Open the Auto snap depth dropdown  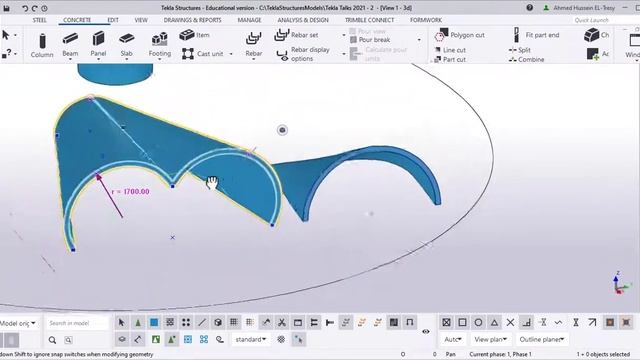click(453, 339)
